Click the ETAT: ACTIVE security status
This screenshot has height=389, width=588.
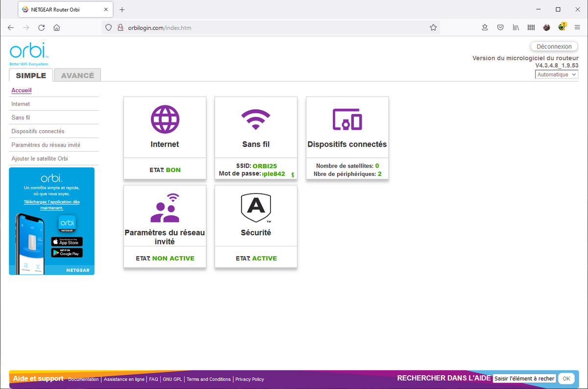256,258
